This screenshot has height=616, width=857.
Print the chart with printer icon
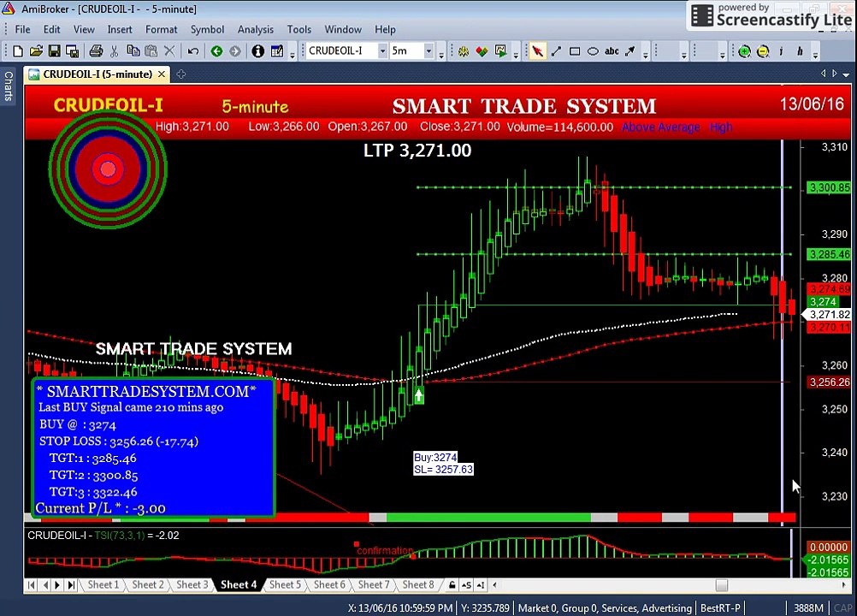96,51
